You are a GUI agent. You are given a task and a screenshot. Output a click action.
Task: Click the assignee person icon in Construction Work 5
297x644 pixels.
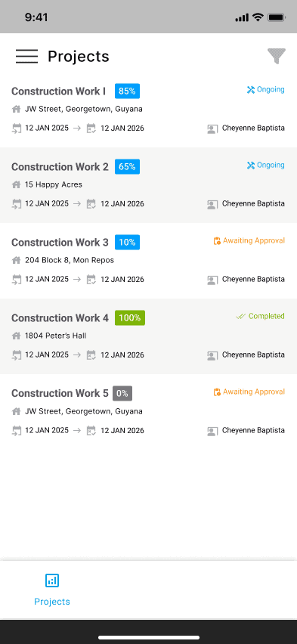click(x=212, y=432)
